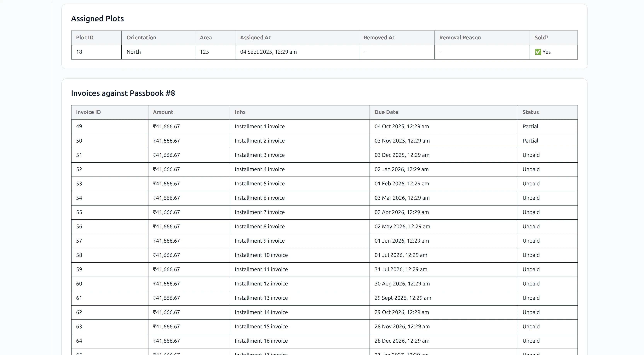This screenshot has width=644, height=355.
Task: Click the Area value 125
Action: click(x=205, y=52)
